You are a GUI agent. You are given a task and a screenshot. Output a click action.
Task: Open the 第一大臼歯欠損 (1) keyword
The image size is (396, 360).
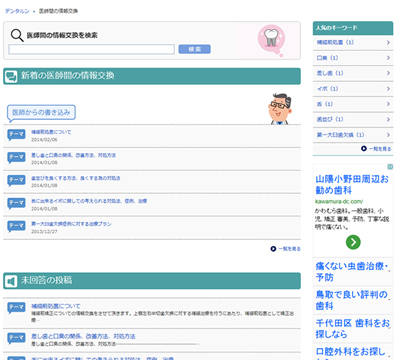click(353, 135)
